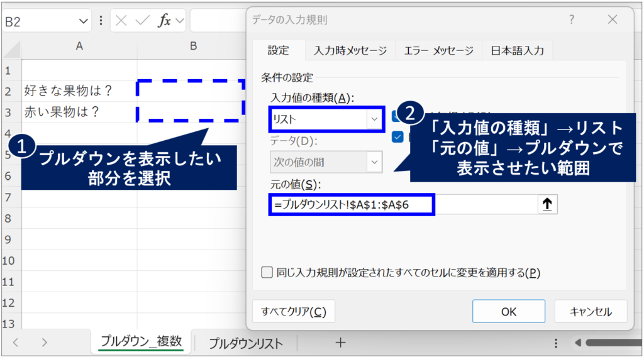The image size is (644, 357).
Task: Click the range selector arrow beside 元の値
Action: click(x=547, y=205)
